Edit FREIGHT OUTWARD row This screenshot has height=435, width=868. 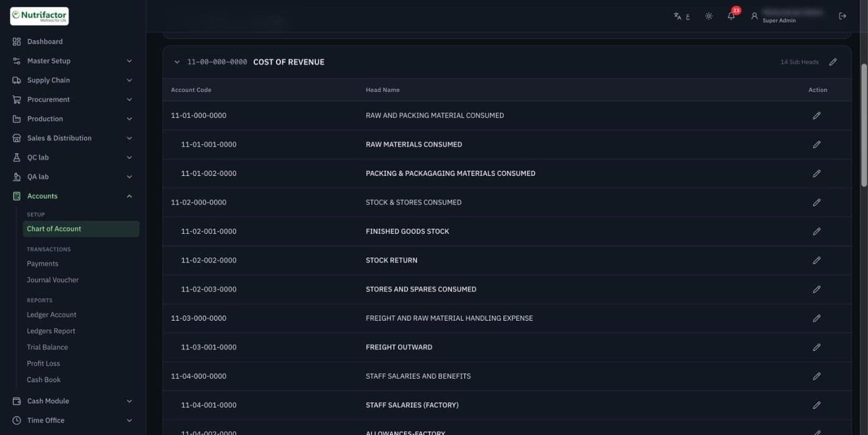coord(817,347)
